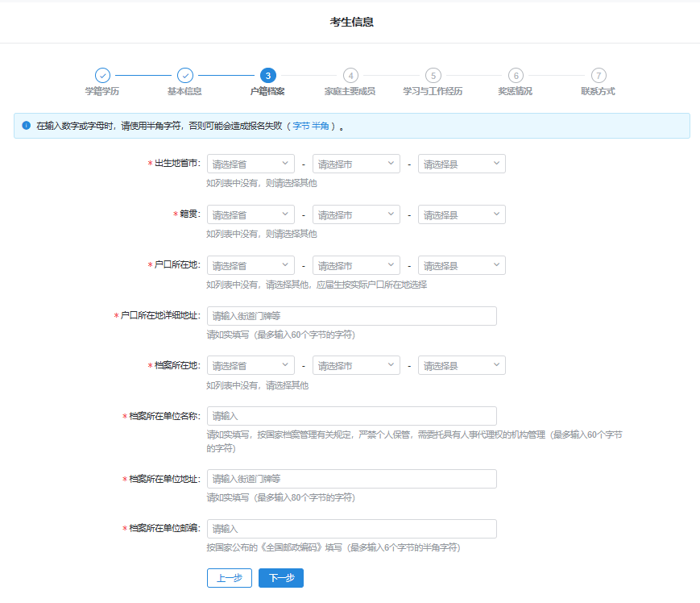Click step 2 checkmark circle 基本信息
Screen dimensions: 700x603
[185, 76]
